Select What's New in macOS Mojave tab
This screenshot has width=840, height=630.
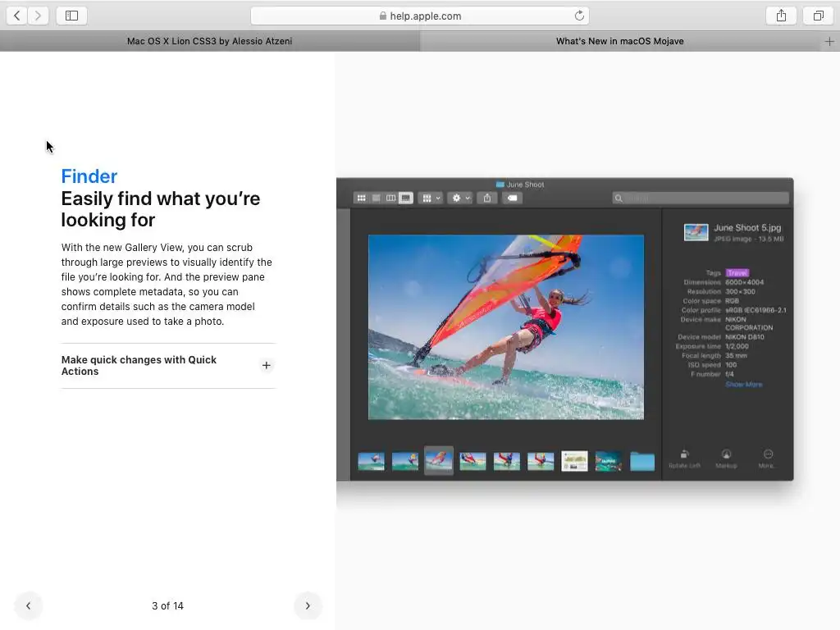620,41
